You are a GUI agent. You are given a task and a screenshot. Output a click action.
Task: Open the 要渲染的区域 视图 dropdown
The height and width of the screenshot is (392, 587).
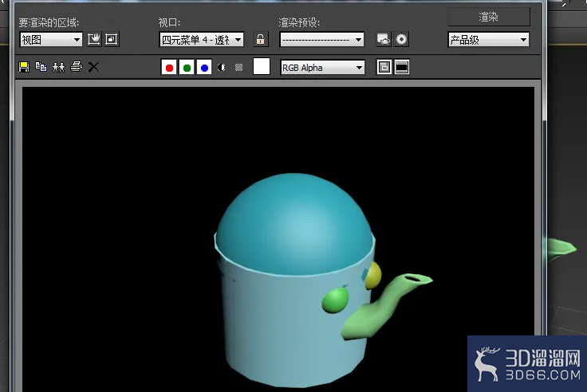(51, 40)
